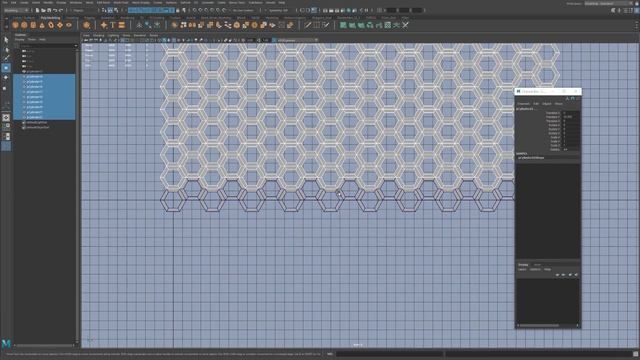Open the Channel Box Object menu
This screenshot has width=640, height=360.
[547, 104]
